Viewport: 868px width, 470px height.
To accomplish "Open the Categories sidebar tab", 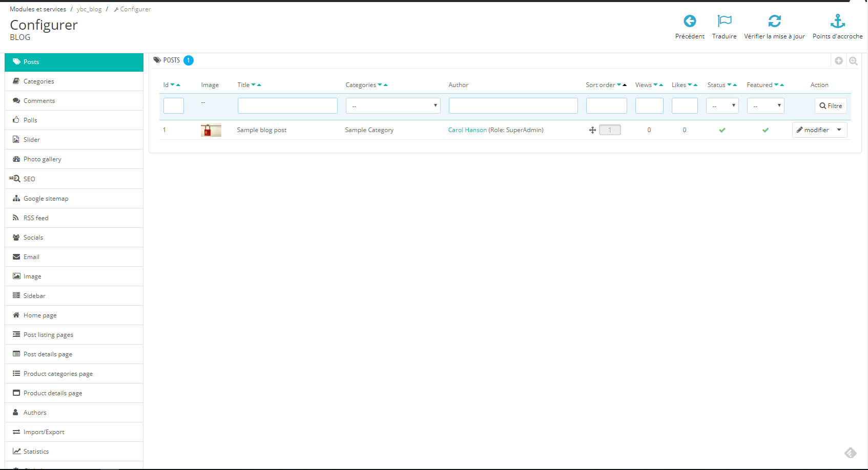I will click(x=74, y=81).
